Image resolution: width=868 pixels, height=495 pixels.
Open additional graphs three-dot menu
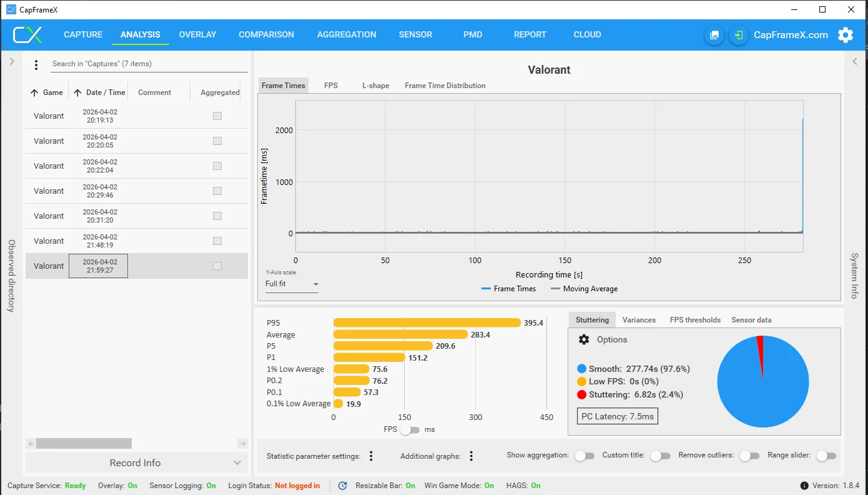tap(471, 456)
